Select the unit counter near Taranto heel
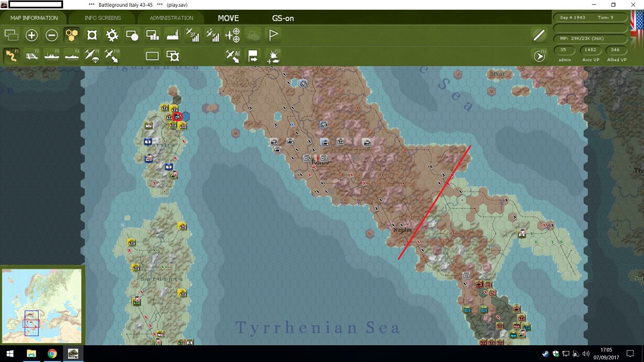Image resolution: width=644 pixels, height=362 pixels. pyautogui.click(x=522, y=234)
